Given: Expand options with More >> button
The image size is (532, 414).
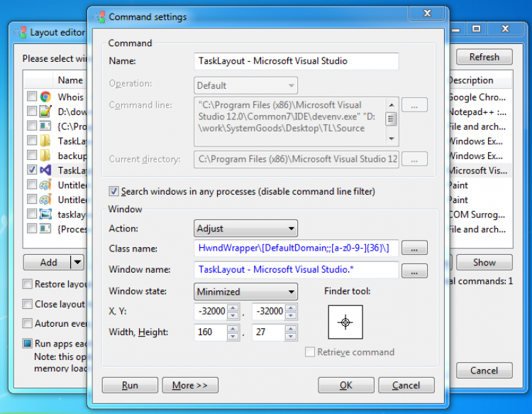Looking at the screenshot, I should tap(190, 385).
